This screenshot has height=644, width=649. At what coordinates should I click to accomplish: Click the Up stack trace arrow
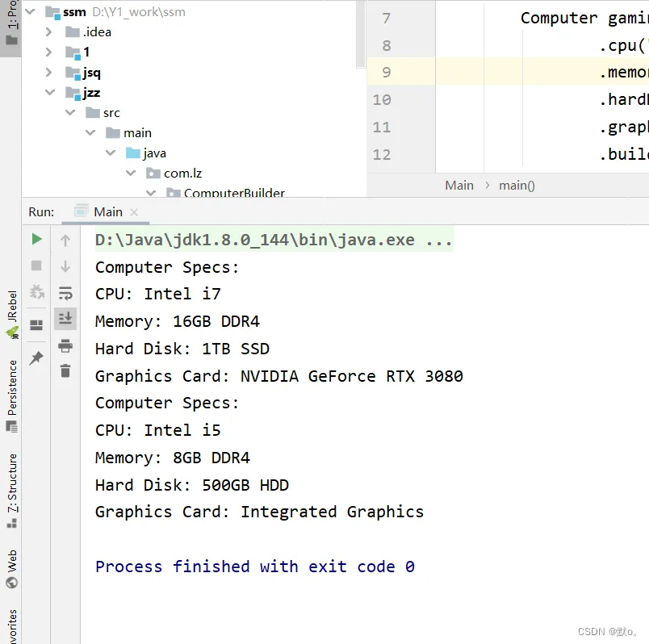point(65,240)
